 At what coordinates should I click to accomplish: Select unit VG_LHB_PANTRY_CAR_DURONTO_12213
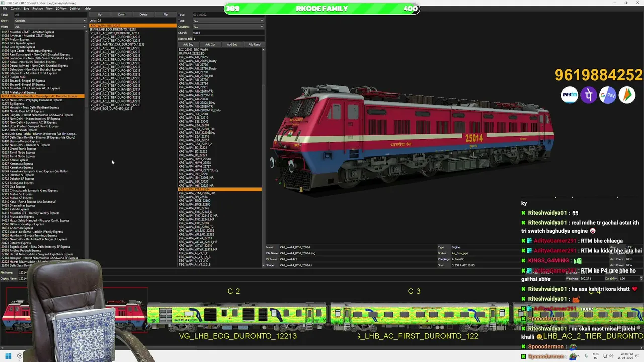click(133, 44)
